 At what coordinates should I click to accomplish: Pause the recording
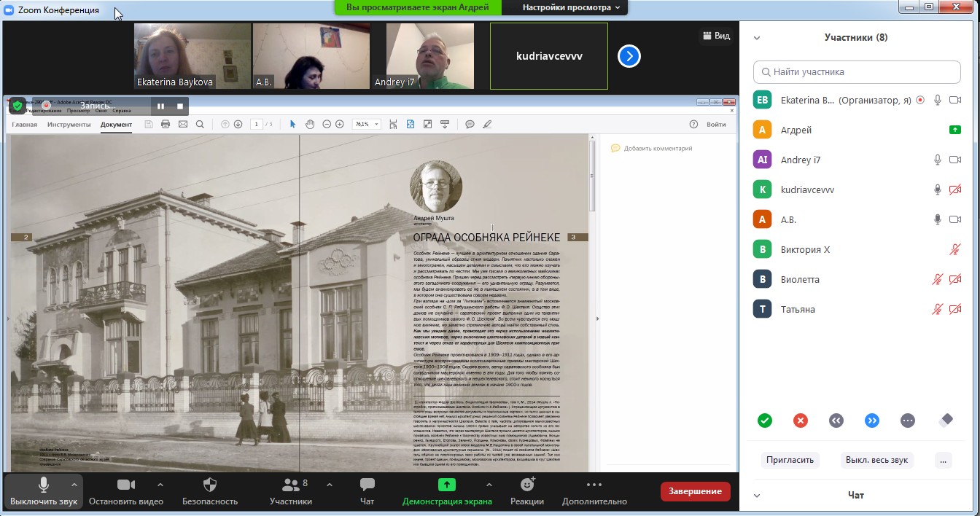(160, 106)
